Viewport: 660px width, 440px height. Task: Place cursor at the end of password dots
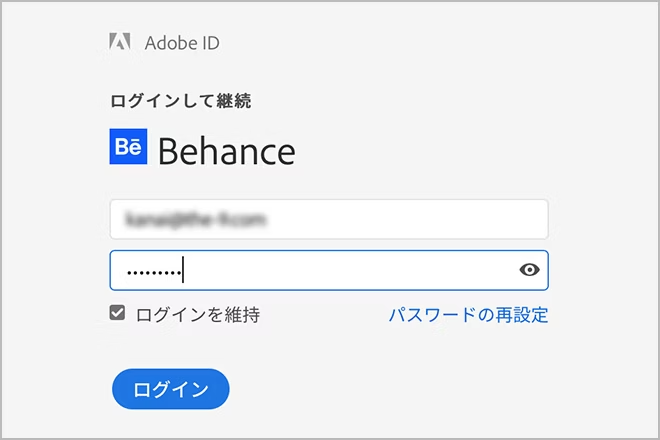coord(184,270)
